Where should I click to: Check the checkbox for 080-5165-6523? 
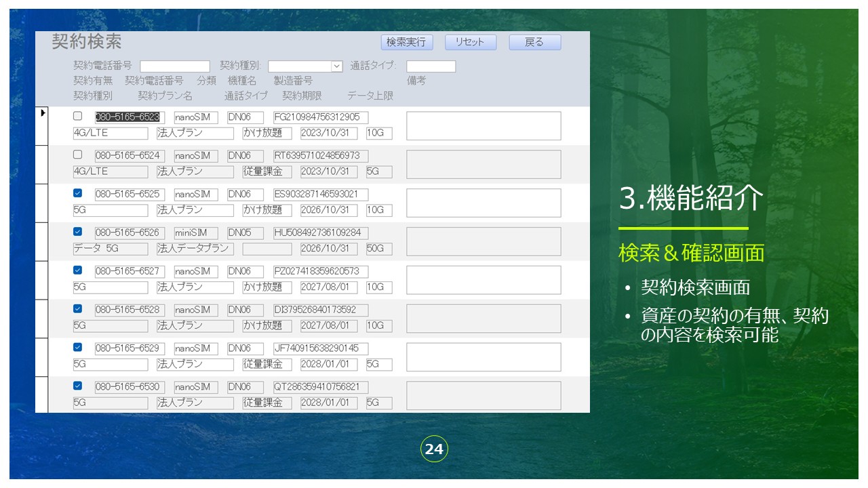click(x=77, y=116)
